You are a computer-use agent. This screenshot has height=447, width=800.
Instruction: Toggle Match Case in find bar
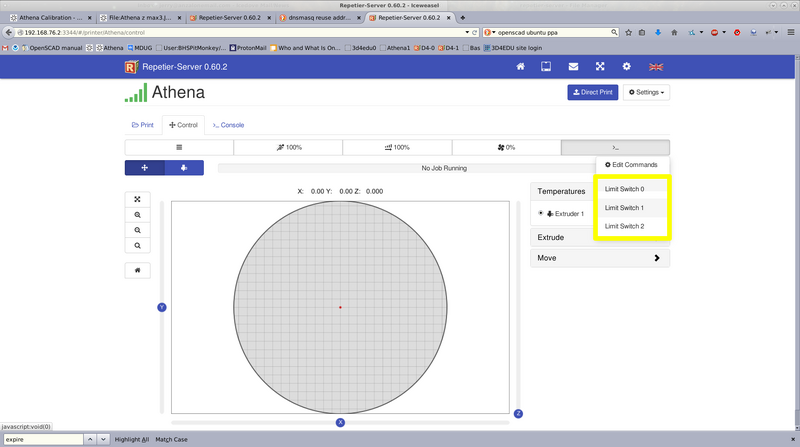171,439
